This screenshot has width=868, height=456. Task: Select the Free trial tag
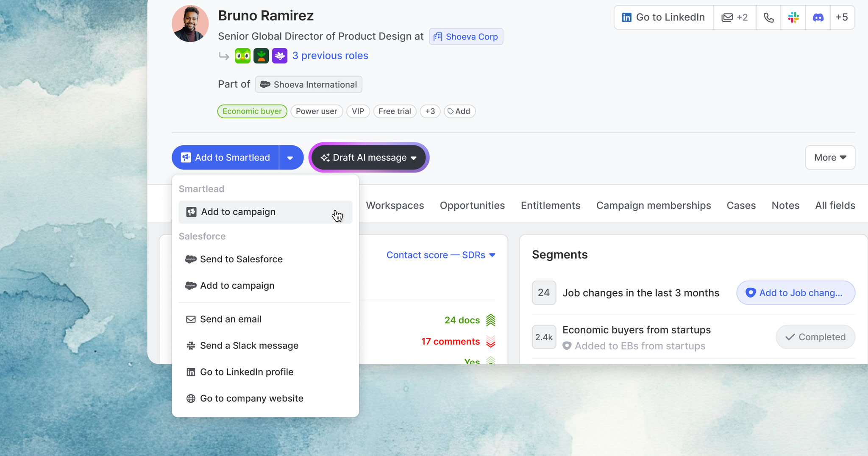tap(395, 111)
